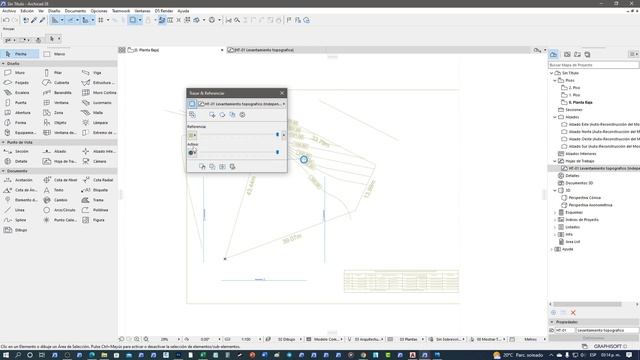The width and height of the screenshot is (640, 360).
Task: Select the Barandilla railing tool
Action: pos(62,93)
